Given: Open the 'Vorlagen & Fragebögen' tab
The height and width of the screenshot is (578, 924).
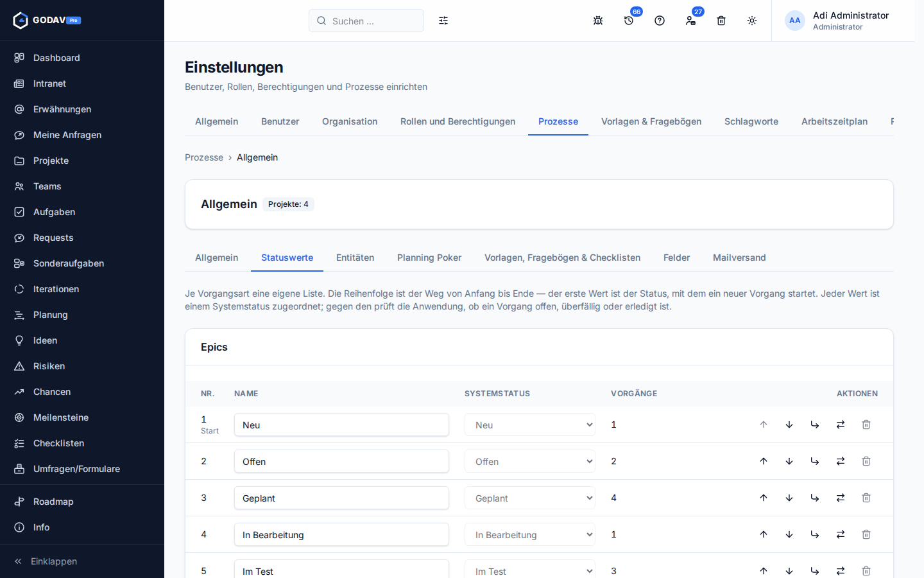Looking at the screenshot, I should click(651, 121).
